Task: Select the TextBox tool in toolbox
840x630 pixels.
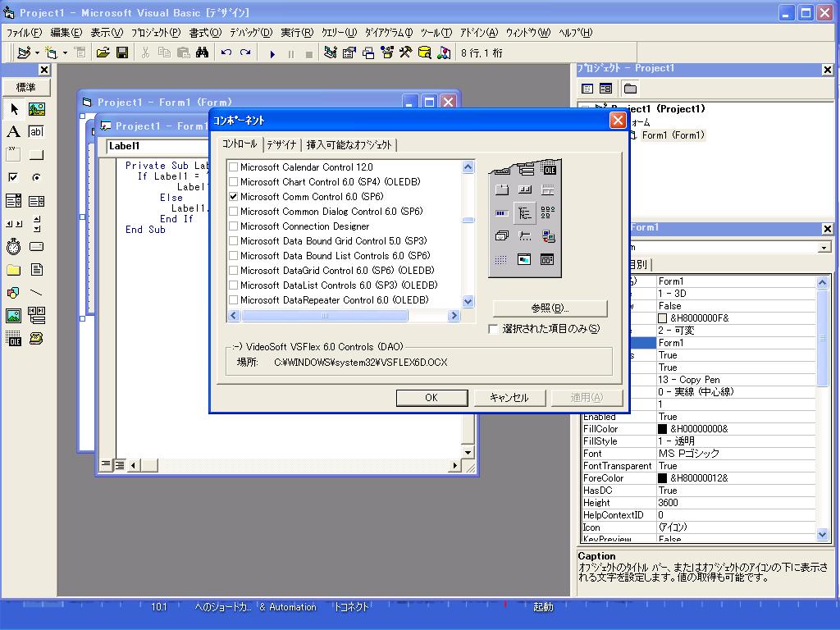Action: 36,132
